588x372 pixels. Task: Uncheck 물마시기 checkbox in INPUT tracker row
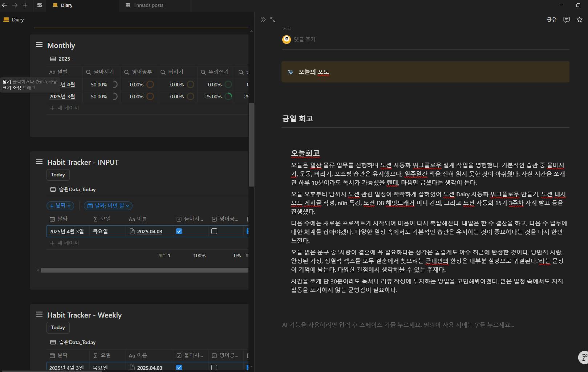[x=179, y=231]
